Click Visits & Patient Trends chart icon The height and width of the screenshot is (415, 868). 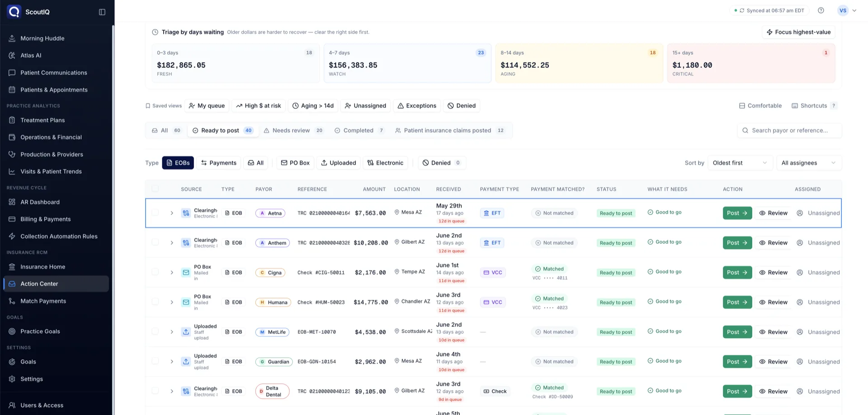pyautogui.click(x=12, y=172)
